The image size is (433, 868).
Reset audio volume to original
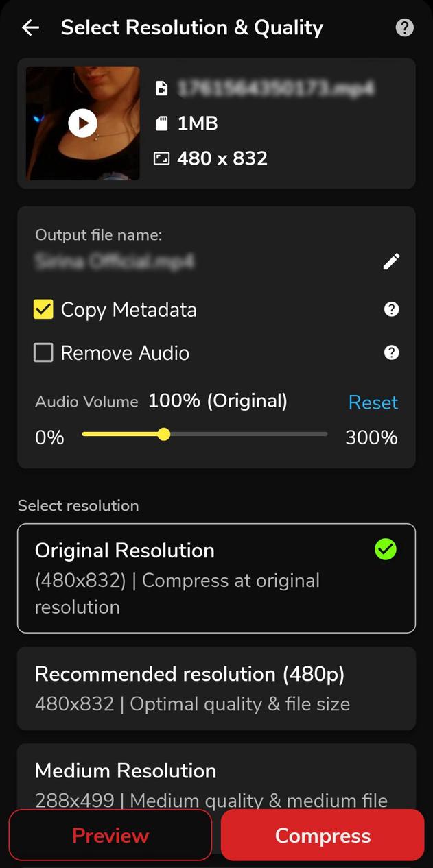[x=373, y=402]
